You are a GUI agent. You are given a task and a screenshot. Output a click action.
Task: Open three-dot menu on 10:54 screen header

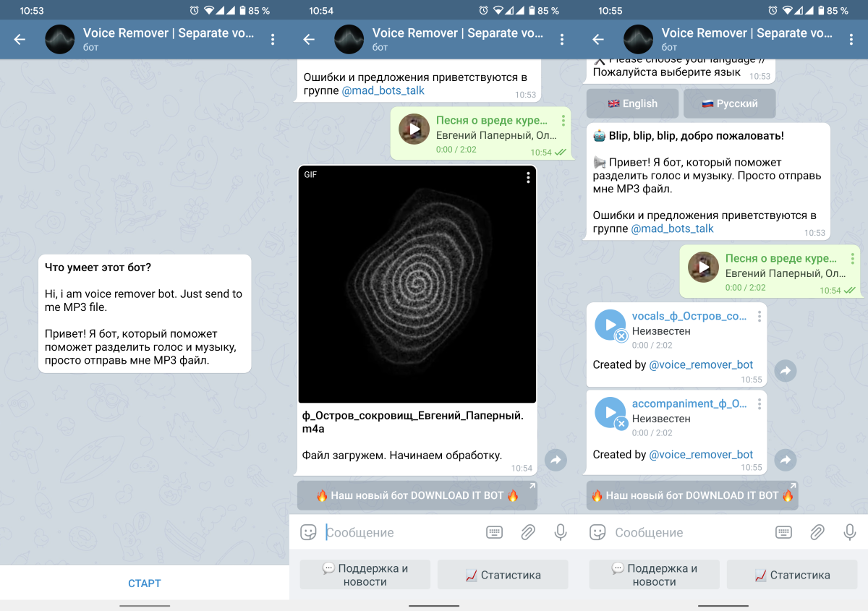pos(562,40)
